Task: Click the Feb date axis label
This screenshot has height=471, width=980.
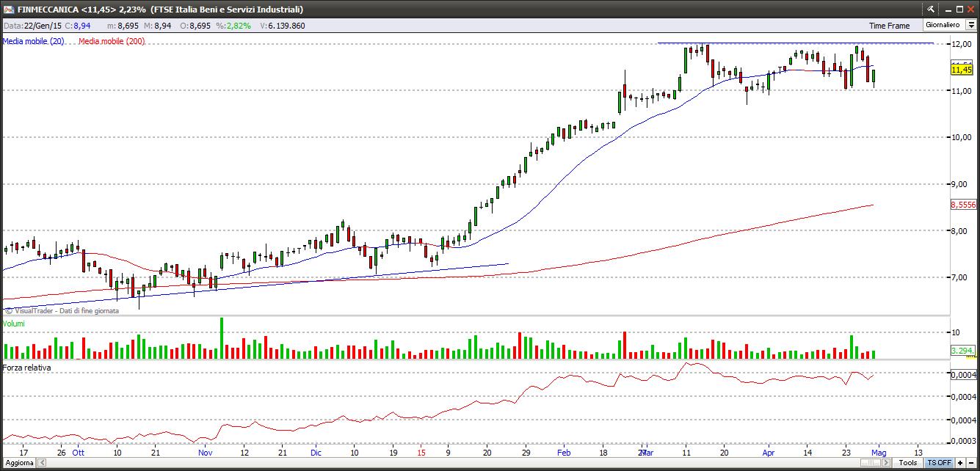Action: tap(564, 453)
